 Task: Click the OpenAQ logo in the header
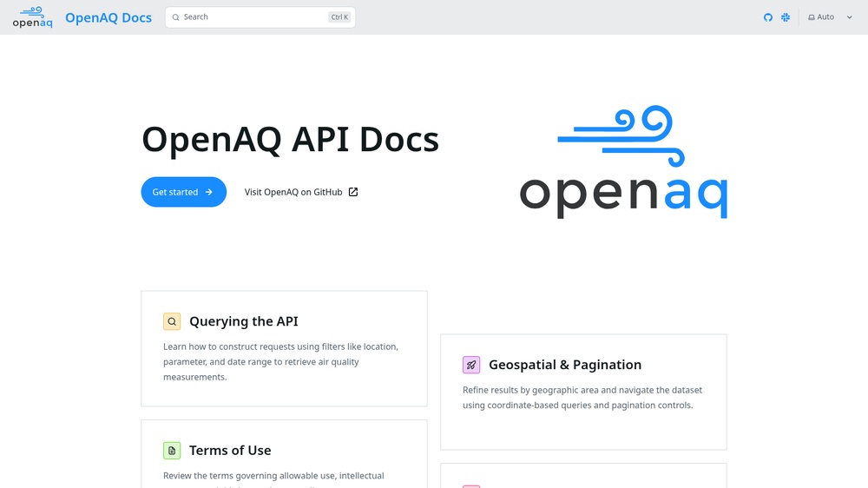pyautogui.click(x=33, y=17)
